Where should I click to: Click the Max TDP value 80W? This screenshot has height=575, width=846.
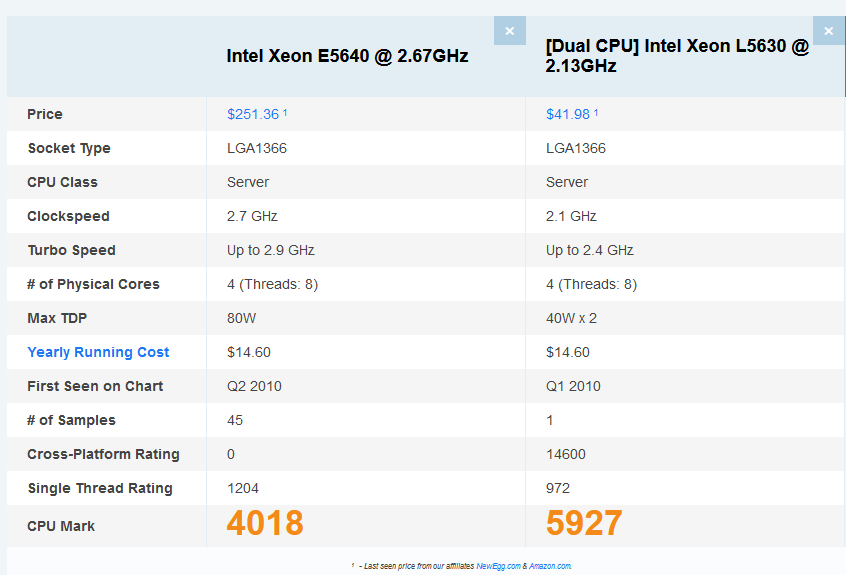coord(241,318)
